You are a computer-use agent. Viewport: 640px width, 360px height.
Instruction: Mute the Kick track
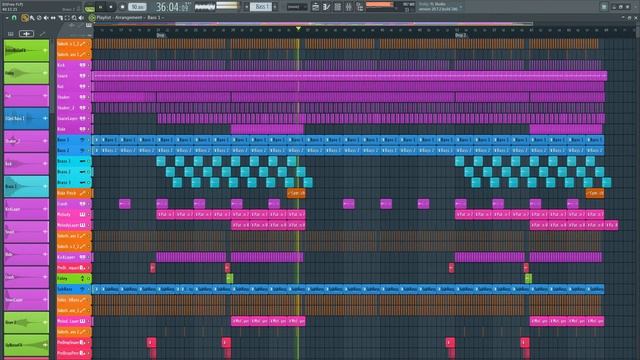[x=89, y=65]
